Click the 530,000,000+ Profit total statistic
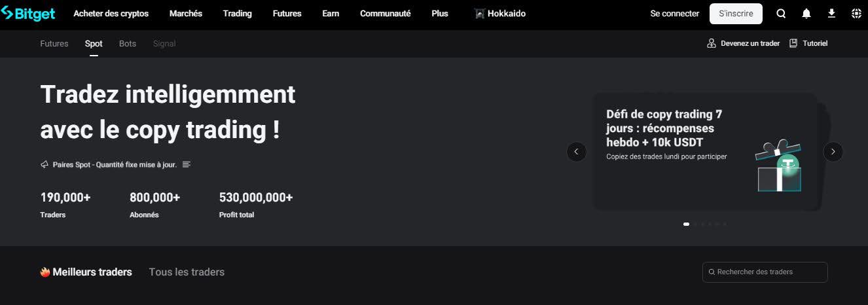This screenshot has height=305, width=868. tap(256, 205)
